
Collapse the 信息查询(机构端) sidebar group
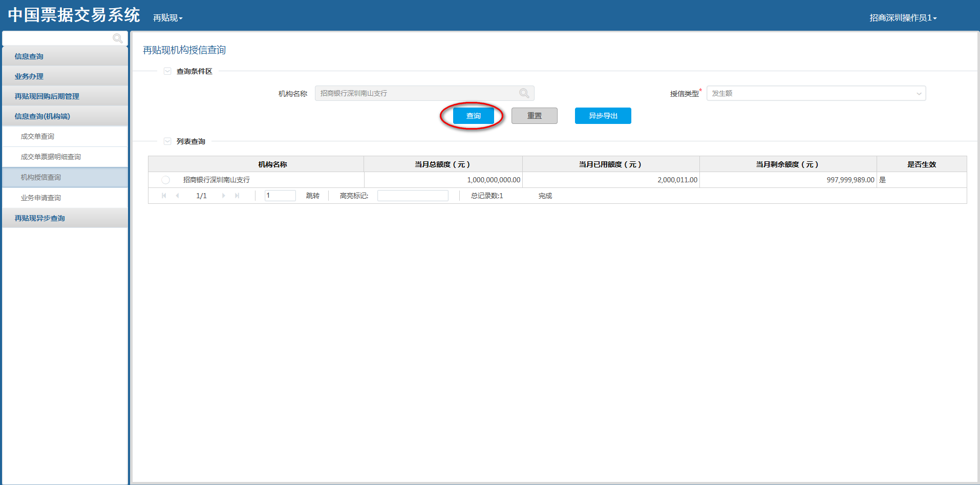pyautogui.click(x=65, y=116)
